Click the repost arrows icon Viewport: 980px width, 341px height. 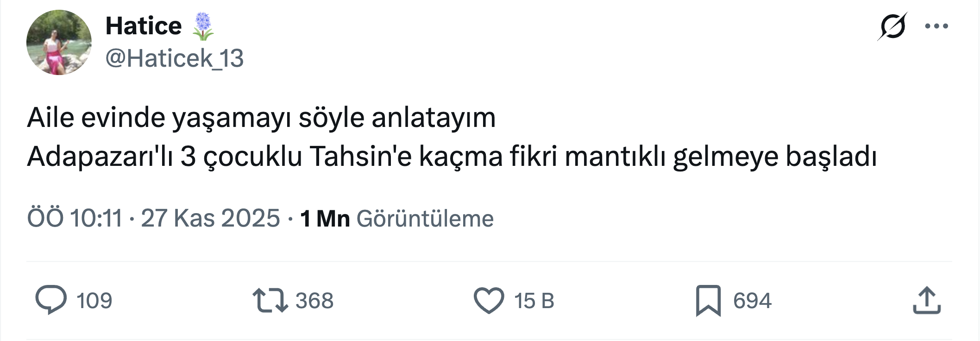[x=270, y=300]
